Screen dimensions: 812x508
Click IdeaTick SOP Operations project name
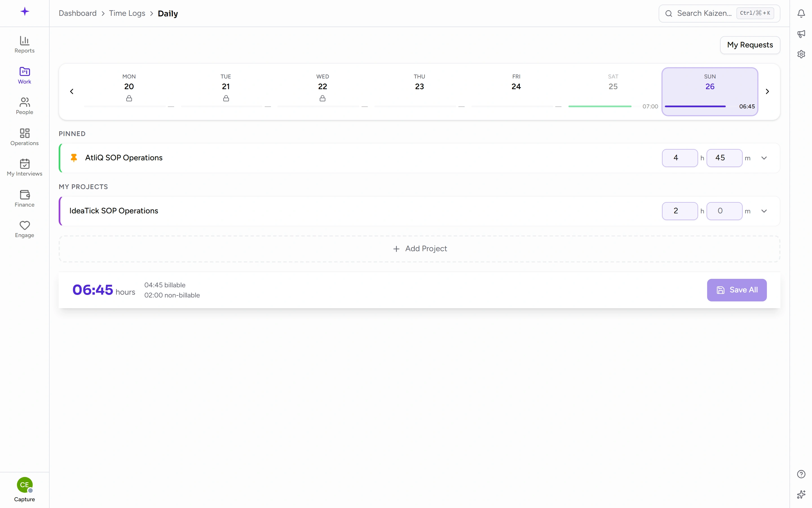click(x=114, y=211)
